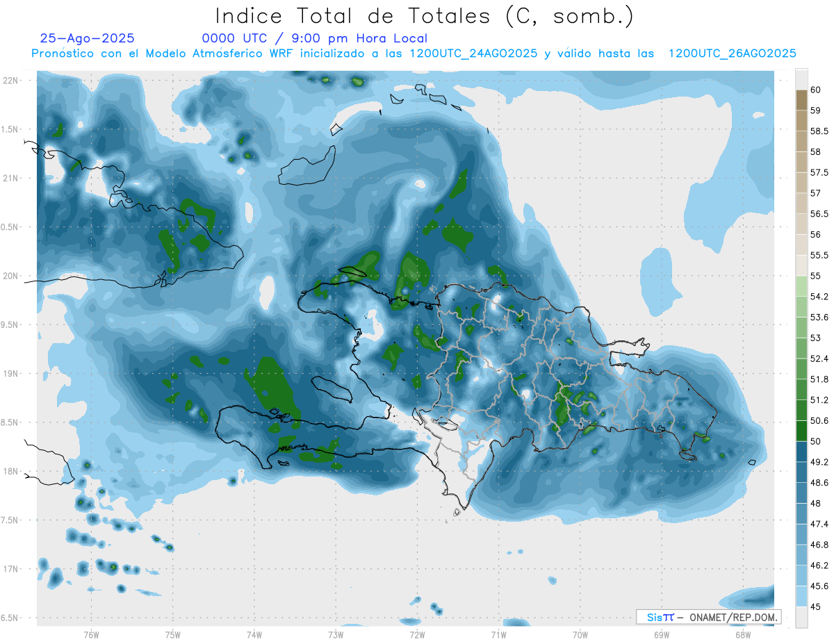
Task: Click the colorbar value '51.2'
Action: click(x=819, y=400)
